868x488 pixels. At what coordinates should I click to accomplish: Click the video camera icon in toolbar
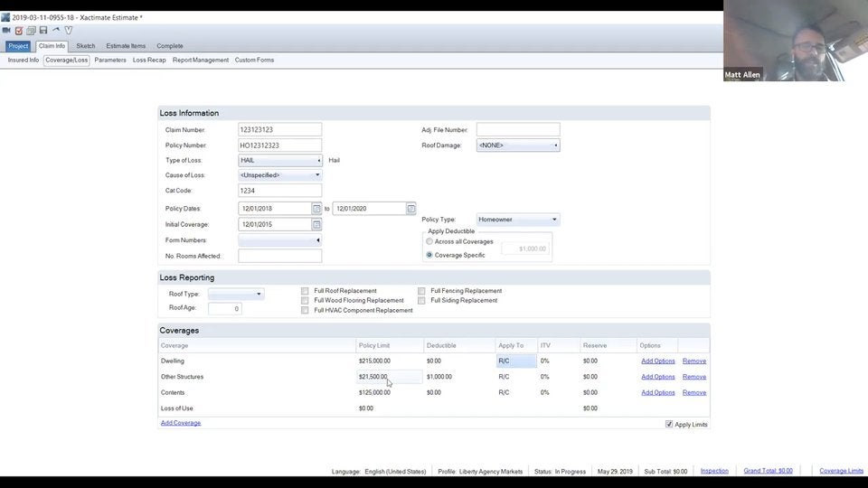pos(6,30)
